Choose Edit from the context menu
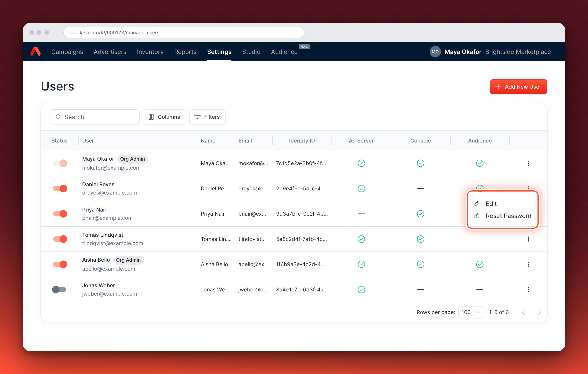This screenshot has width=588, height=374. tap(502, 204)
